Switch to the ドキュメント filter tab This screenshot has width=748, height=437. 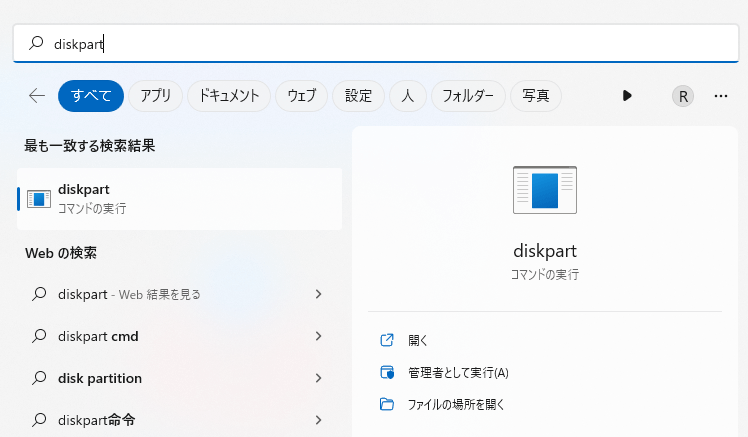(229, 96)
